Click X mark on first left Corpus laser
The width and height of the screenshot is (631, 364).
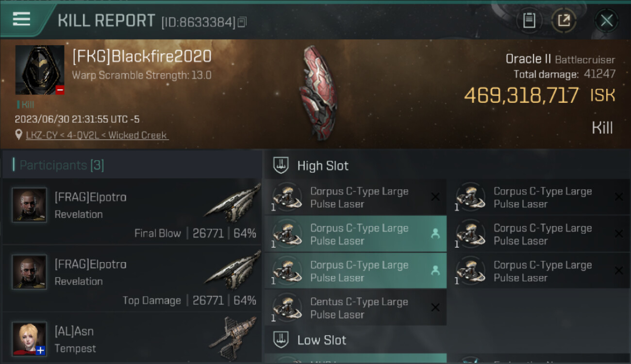pyautogui.click(x=435, y=197)
